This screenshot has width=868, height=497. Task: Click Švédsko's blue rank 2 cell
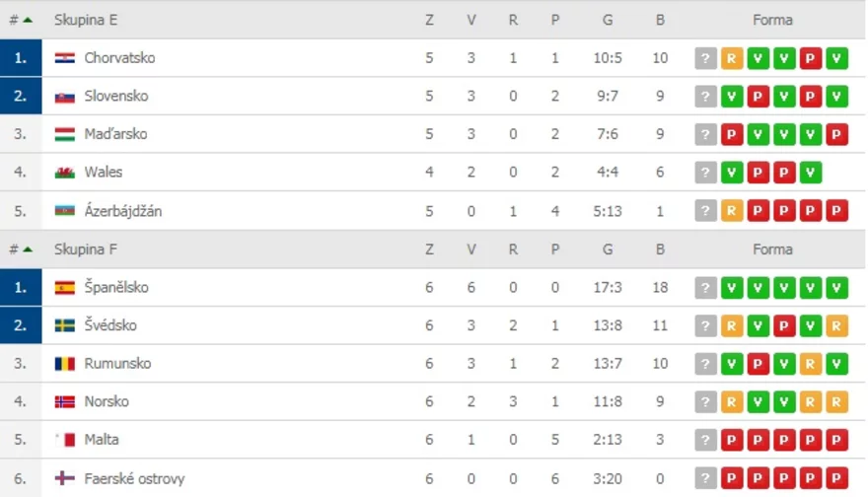pyautogui.click(x=21, y=325)
